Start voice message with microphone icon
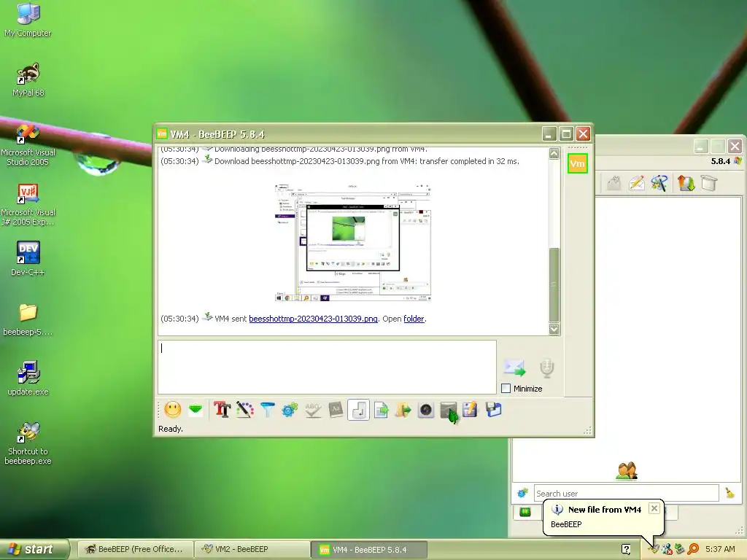This screenshot has height=560, width=747. [547, 367]
